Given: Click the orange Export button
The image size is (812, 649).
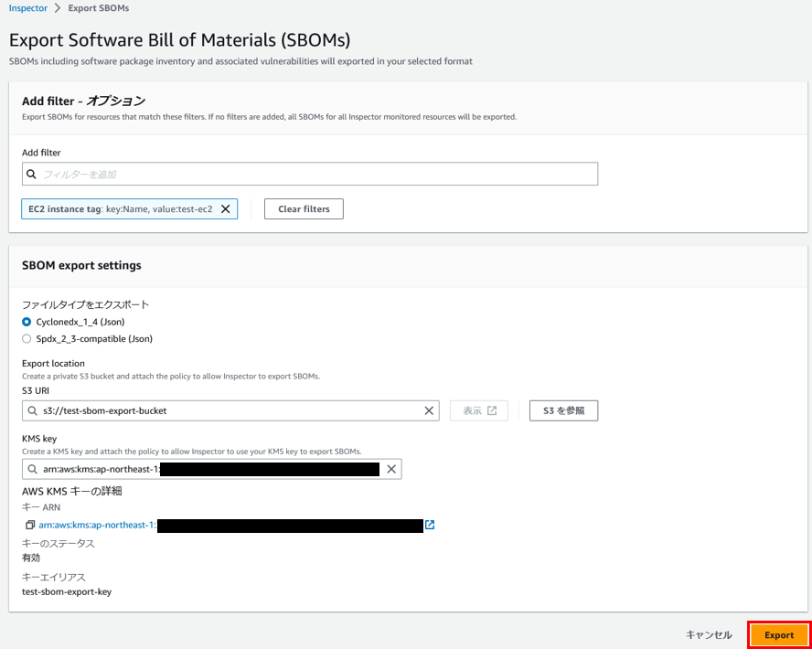Looking at the screenshot, I should pyautogui.click(x=779, y=635).
